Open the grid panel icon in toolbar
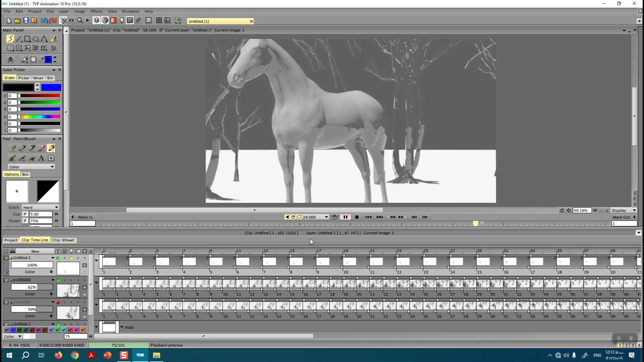644x362 pixels. (x=159, y=20)
